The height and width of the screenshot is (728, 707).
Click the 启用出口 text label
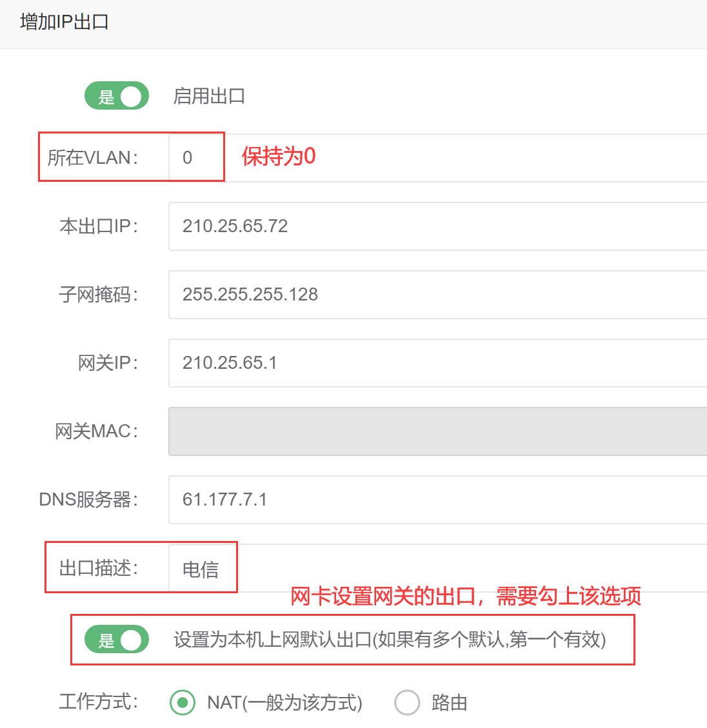coord(209,96)
